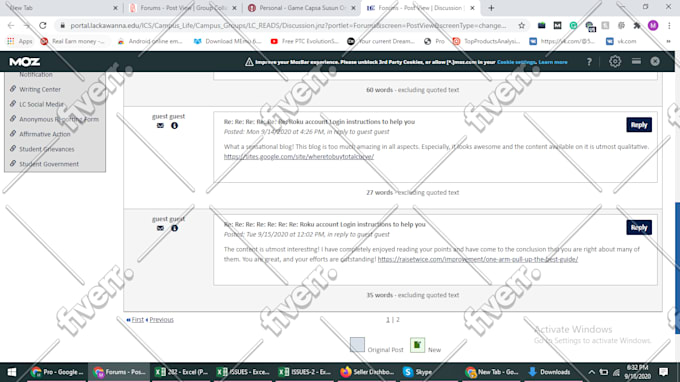Image resolution: width=680 pixels, height=382 pixels.
Task: Open Seller Dashboard Firefox taskbar window
Action: (367, 372)
